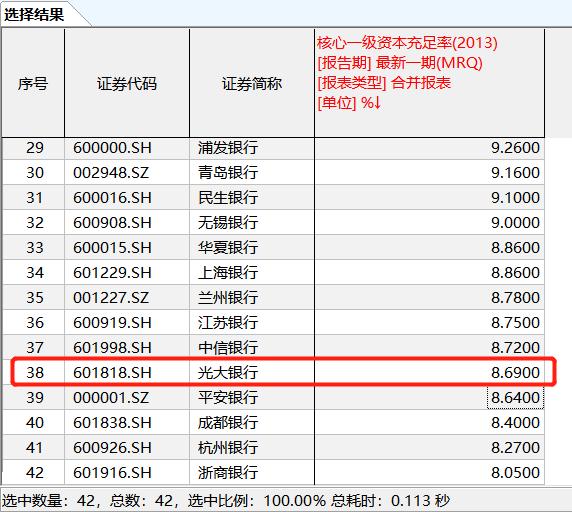
Task: Select code 600926.SH
Action: (x=112, y=448)
